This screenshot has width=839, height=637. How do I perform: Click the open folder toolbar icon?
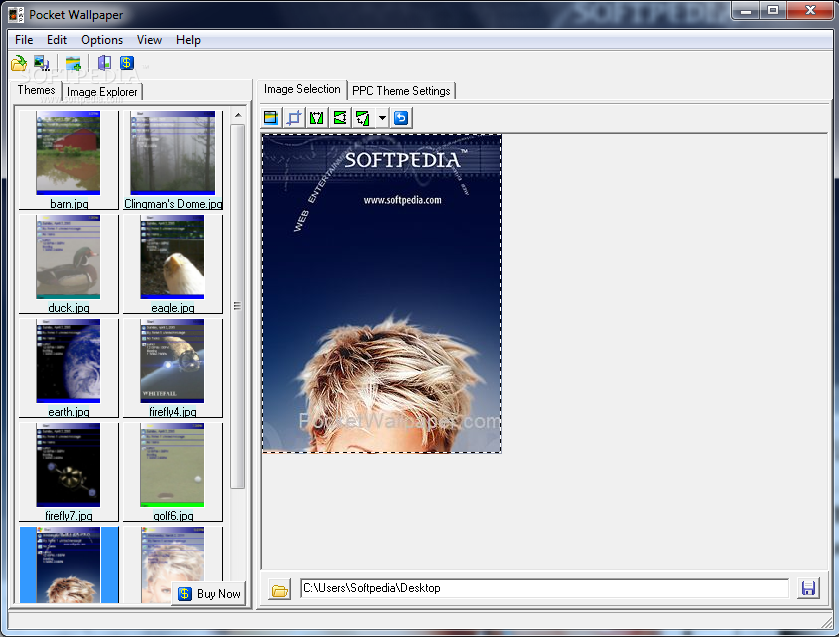click(x=19, y=63)
